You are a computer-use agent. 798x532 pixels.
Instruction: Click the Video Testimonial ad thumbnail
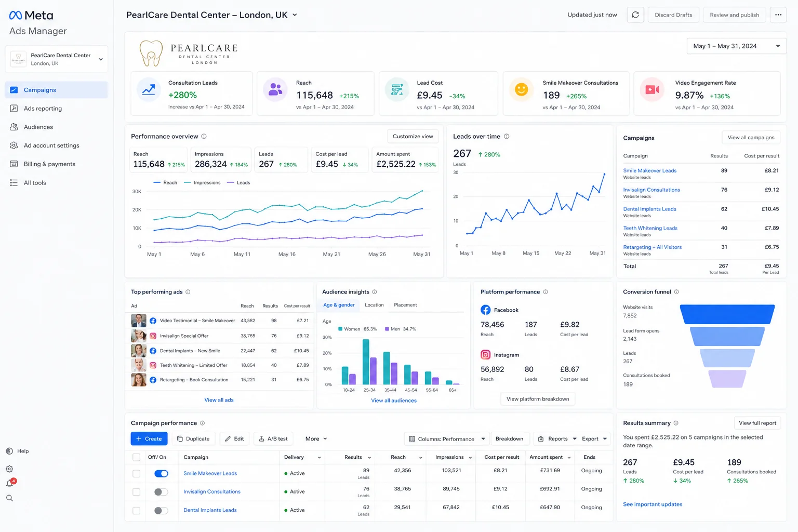pos(138,321)
